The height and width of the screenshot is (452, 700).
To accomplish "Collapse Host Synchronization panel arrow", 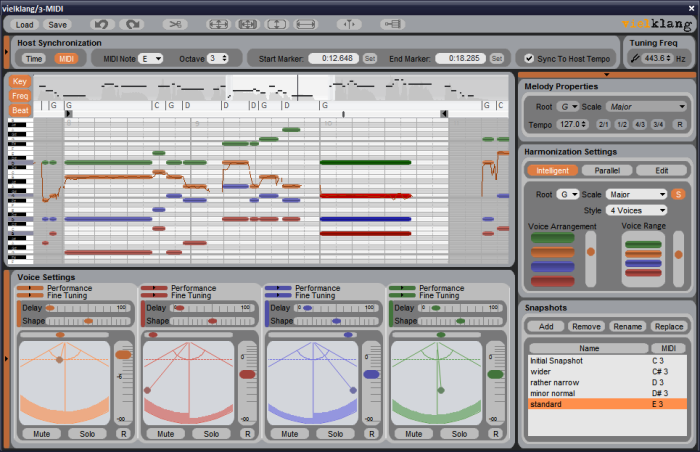I will 6,52.
